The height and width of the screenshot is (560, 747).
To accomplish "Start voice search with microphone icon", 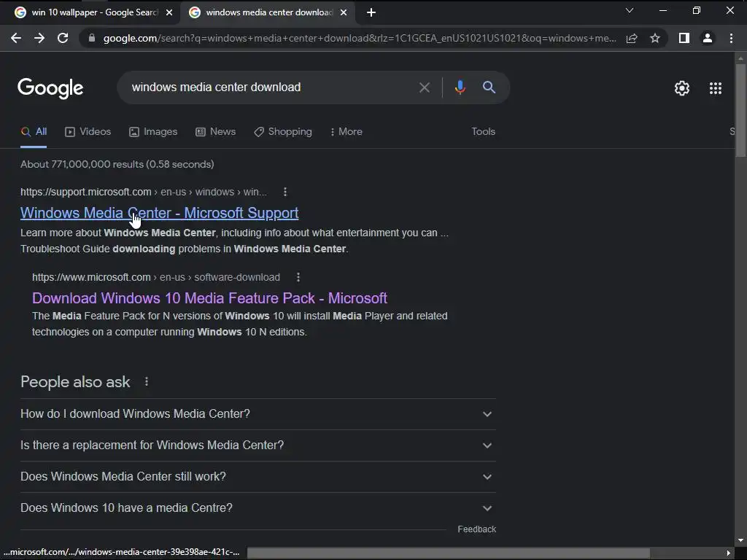I will [x=460, y=87].
